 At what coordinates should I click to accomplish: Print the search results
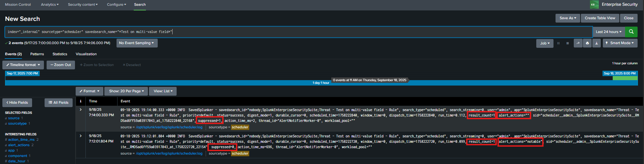587,43
